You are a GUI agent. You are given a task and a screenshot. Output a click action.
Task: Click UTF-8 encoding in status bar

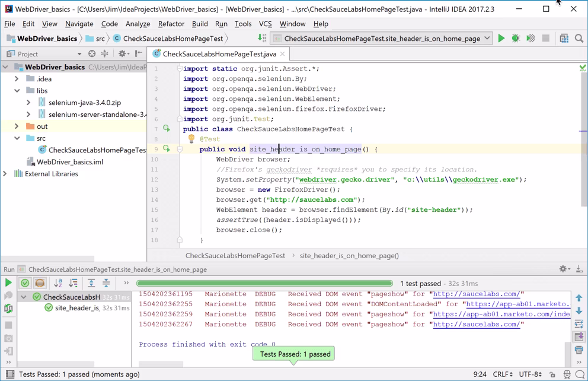pyautogui.click(x=531, y=374)
